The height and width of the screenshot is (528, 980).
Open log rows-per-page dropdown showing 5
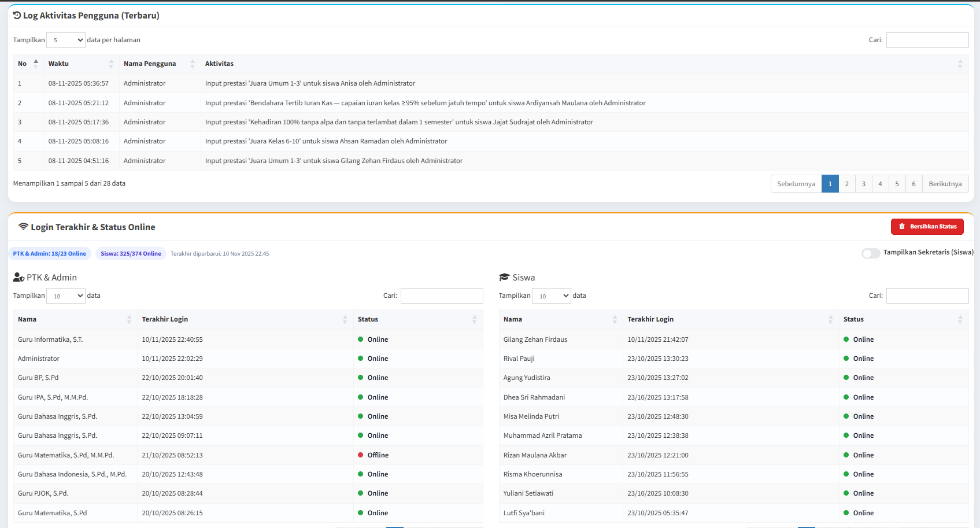click(66, 40)
